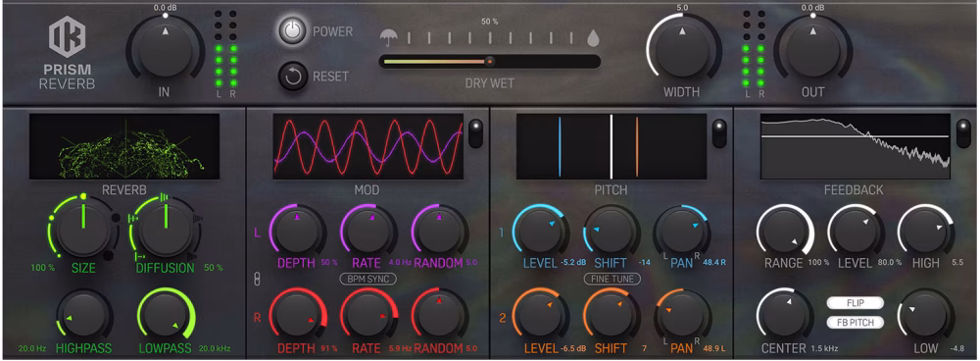Click the large dot size icon near SIZE knob
Viewport: 980px width, 361px height.
tap(108, 255)
